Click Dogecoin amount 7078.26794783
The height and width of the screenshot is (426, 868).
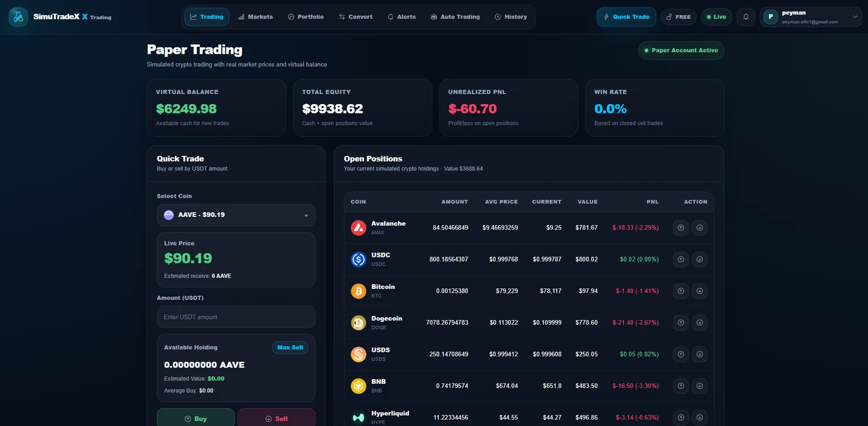pyautogui.click(x=447, y=322)
